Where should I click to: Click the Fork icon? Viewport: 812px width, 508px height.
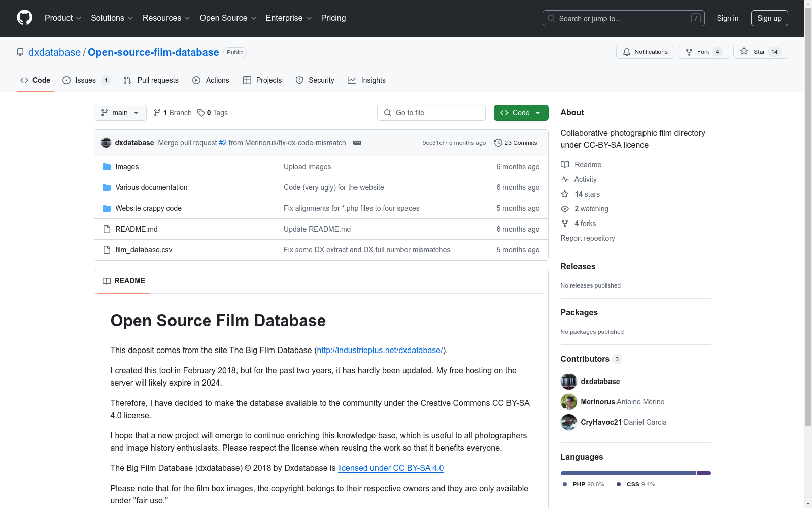click(x=689, y=52)
